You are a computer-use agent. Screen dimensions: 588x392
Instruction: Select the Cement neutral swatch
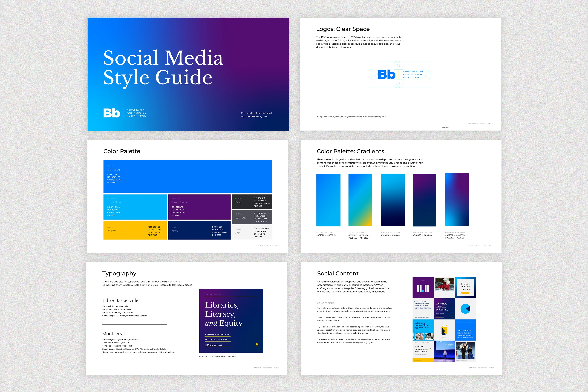pyautogui.click(x=252, y=217)
